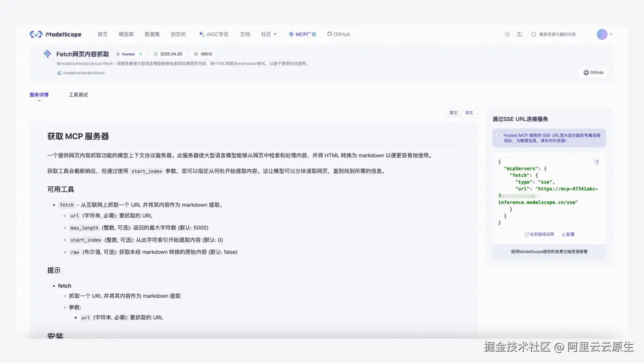Click the start_index inline code in paragraph
Screen dimensions: 644x363
(x=147, y=171)
